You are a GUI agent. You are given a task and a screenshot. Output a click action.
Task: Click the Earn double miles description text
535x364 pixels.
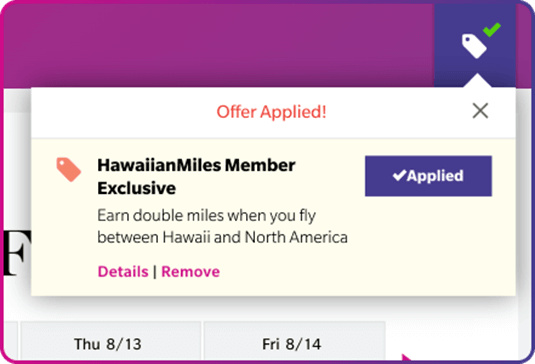click(x=222, y=226)
